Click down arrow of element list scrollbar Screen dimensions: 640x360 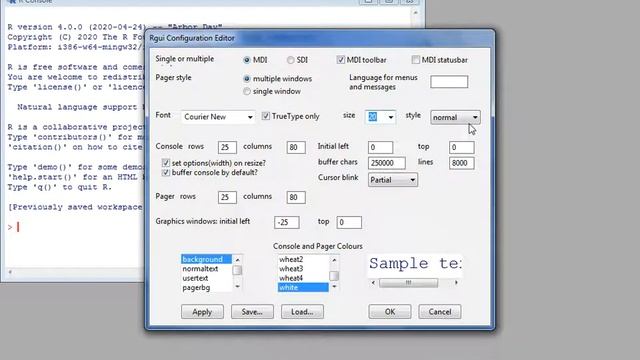pos(238,287)
